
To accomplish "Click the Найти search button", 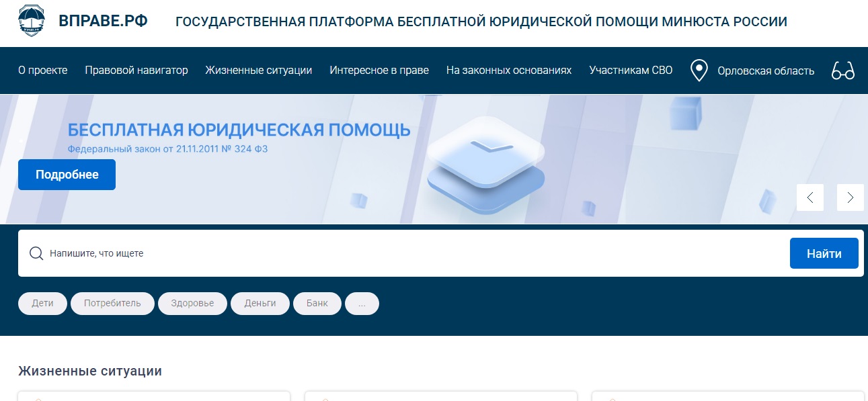I will pyautogui.click(x=824, y=254).
